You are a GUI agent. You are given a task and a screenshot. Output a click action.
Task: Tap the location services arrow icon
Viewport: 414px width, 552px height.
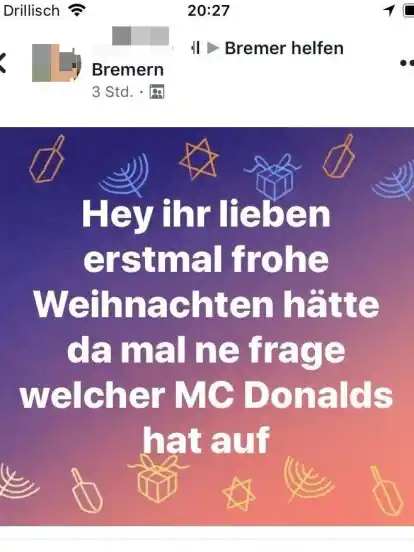pyautogui.click(x=389, y=10)
